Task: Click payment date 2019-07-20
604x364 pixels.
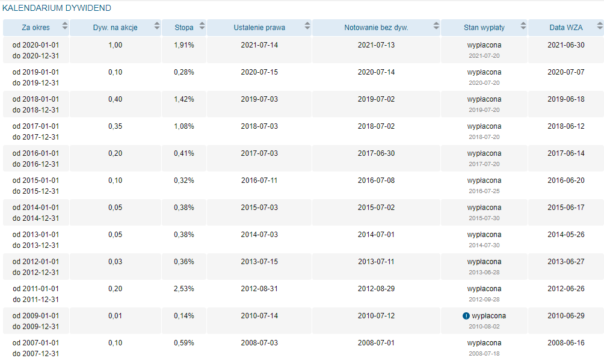Action: coord(484,110)
